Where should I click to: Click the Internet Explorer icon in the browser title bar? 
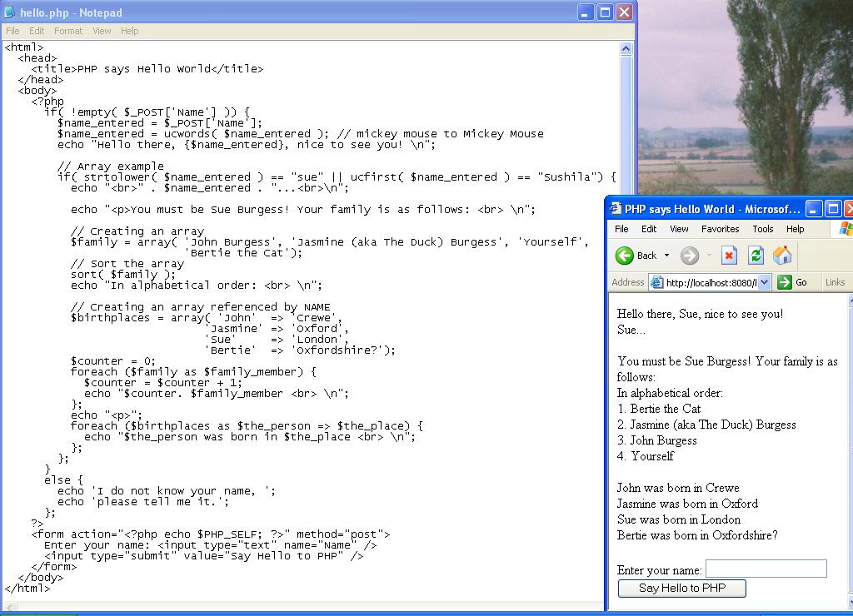(x=616, y=209)
